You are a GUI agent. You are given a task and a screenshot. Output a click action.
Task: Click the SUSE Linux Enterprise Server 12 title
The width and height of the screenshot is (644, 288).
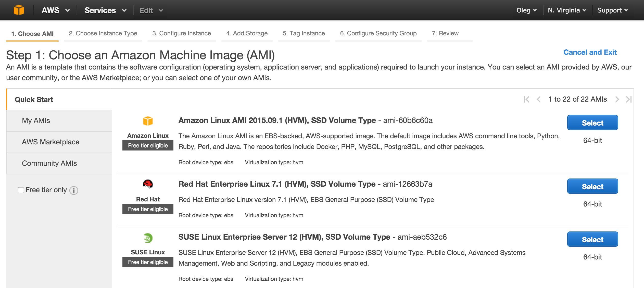[284, 237]
